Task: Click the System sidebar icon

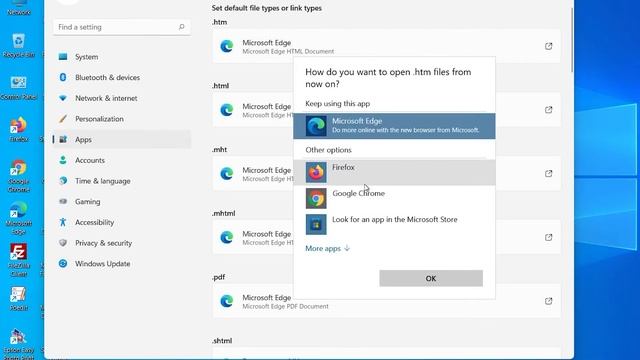Action: [x=63, y=57]
